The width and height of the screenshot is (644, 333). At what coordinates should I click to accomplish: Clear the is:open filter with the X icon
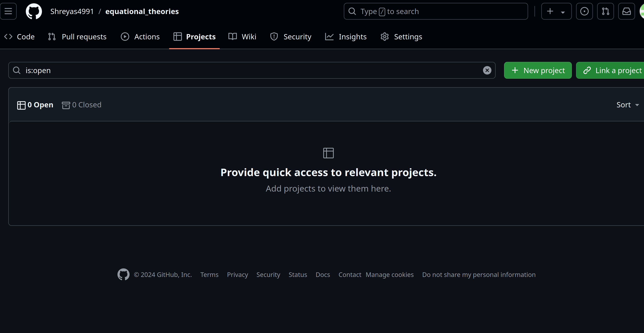[487, 70]
